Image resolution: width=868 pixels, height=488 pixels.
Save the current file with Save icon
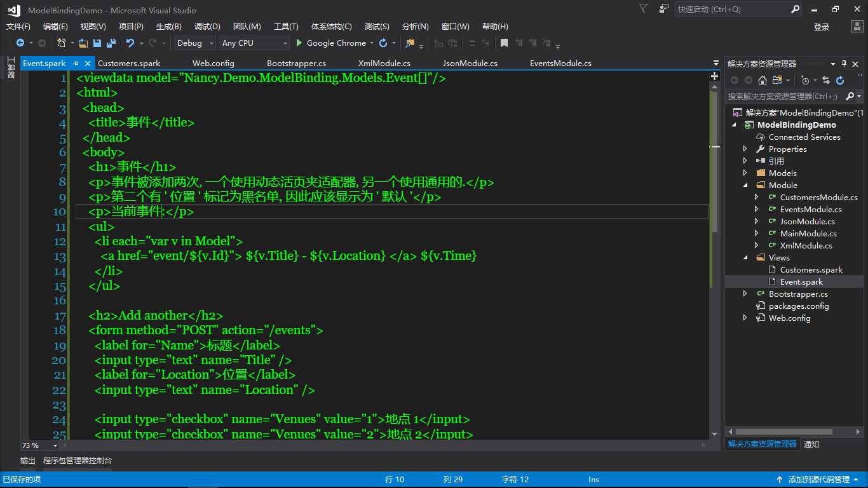point(97,43)
